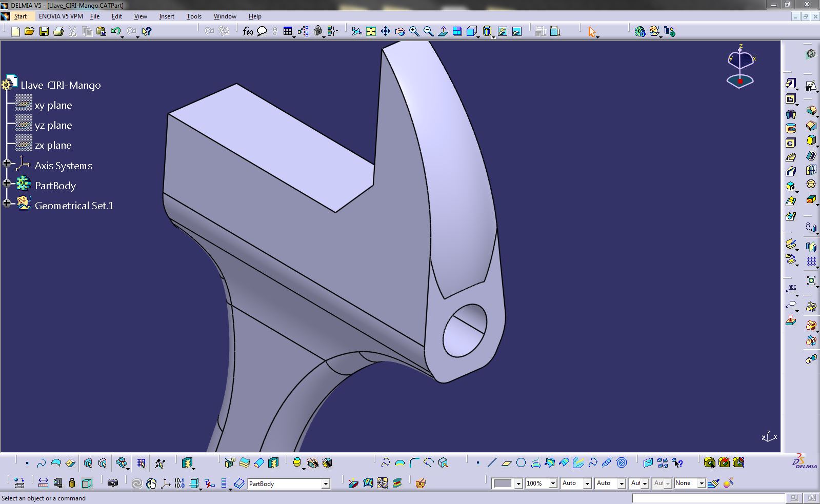Open the File menu
This screenshot has width=820, height=504.
[95, 16]
